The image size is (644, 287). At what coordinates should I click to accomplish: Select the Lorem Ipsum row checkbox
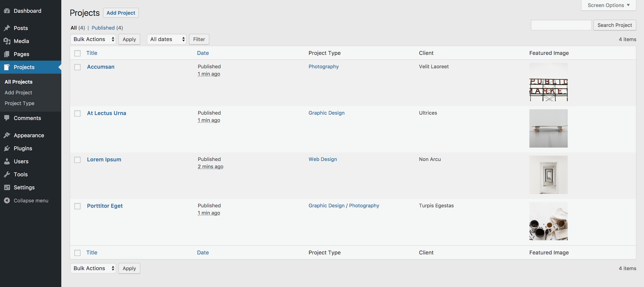[78, 160]
